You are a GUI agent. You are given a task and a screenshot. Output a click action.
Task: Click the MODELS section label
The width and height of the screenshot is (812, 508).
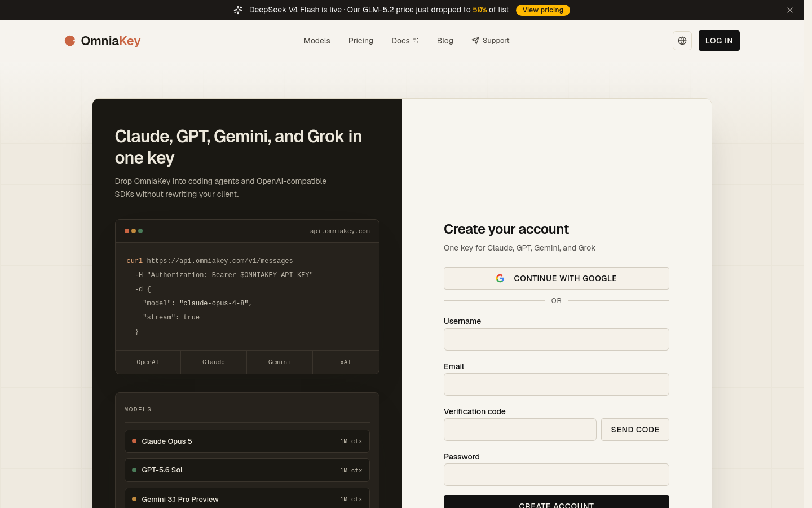tap(138, 409)
